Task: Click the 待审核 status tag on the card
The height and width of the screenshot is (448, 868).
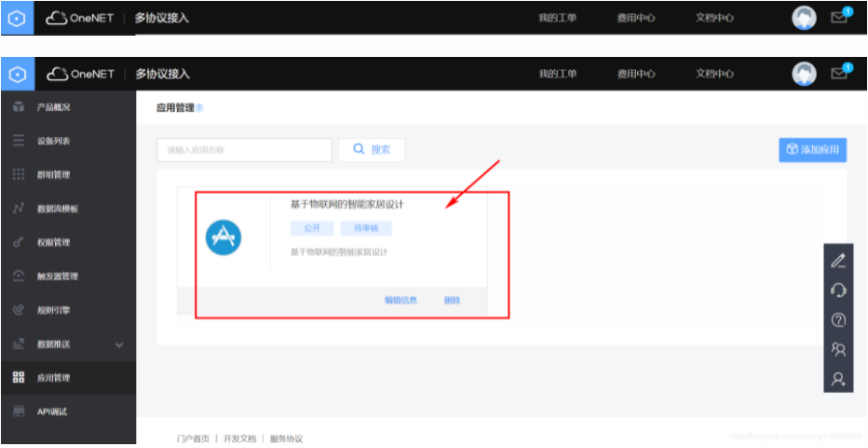Action: coord(366,229)
